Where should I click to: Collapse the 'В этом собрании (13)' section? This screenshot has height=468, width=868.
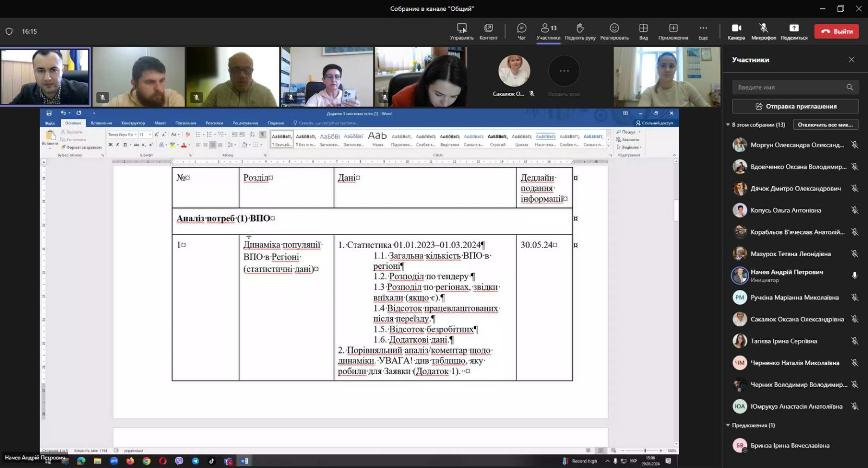pos(728,125)
